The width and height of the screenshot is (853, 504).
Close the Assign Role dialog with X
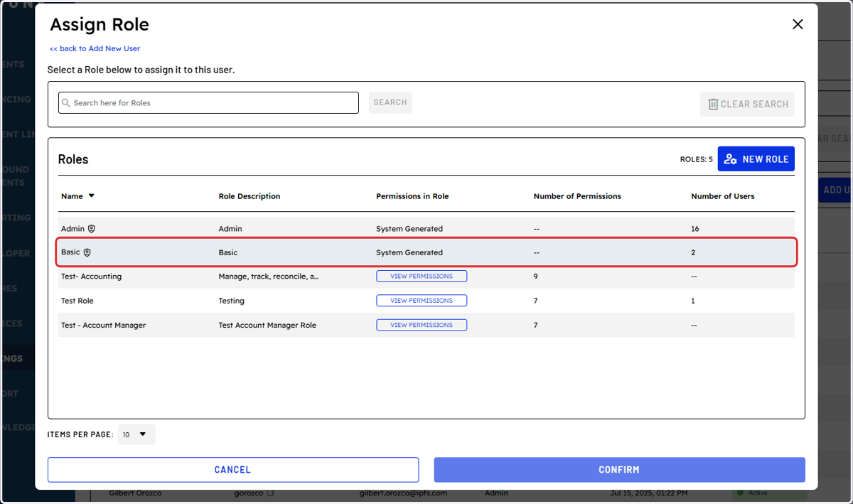pos(798,24)
